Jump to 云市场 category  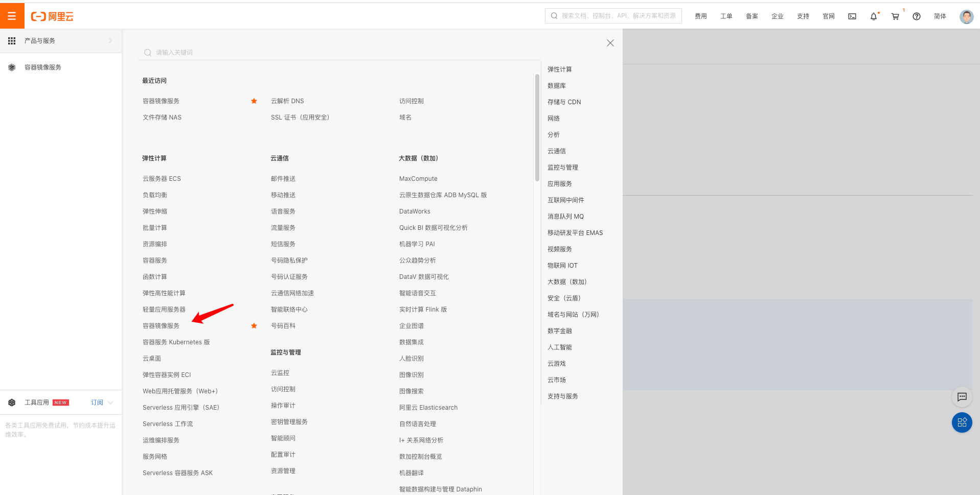(557, 380)
